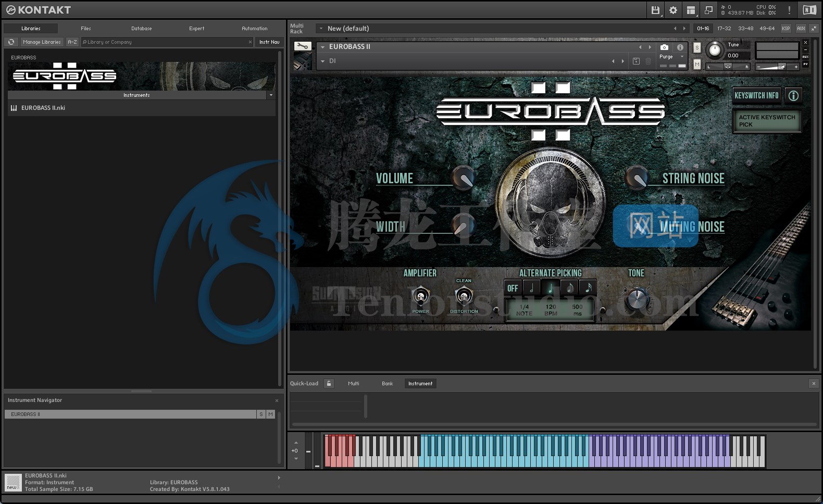Save the DI snapshot icon
Image resolution: width=823 pixels, height=504 pixels.
636,61
